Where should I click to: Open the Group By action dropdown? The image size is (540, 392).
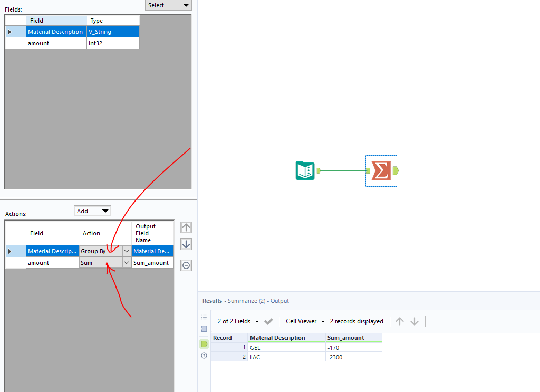tap(126, 251)
